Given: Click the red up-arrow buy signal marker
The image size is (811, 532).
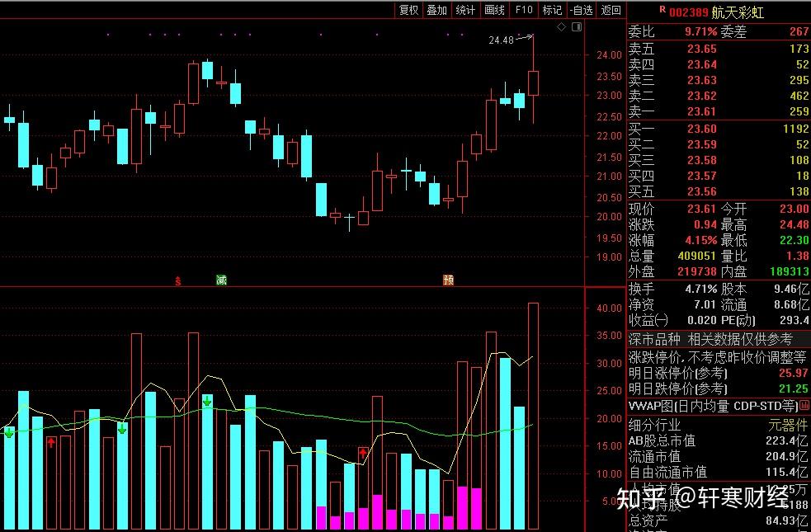Looking at the screenshot, I should tap(51, 443).
